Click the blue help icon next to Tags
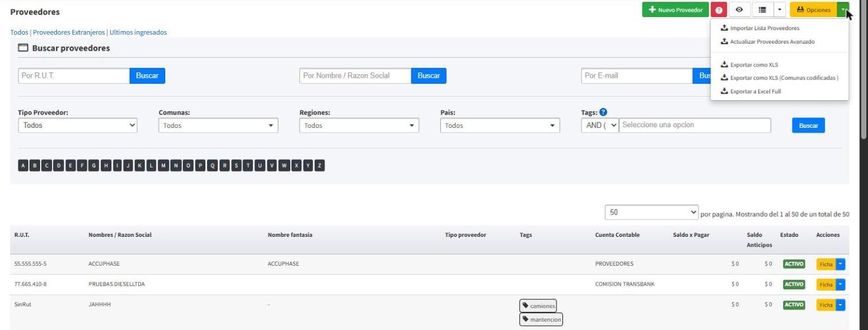 coord(603,112)
